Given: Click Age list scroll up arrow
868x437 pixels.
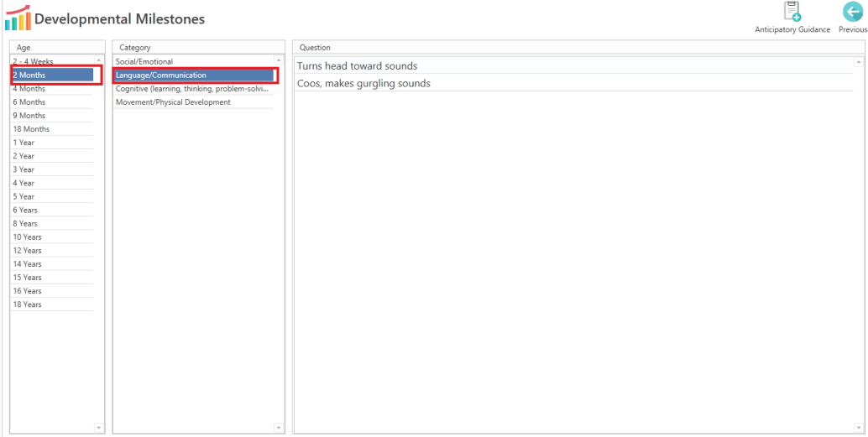Looking at the screenshot, I should tap(98, 60).
